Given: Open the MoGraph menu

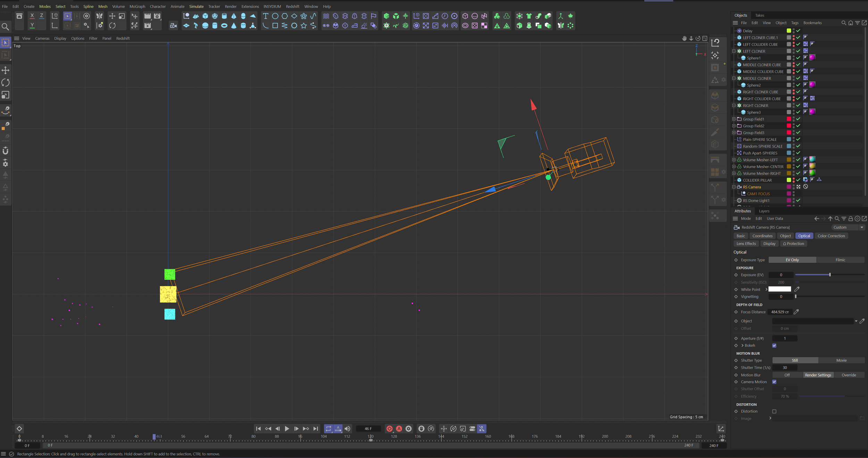Looking at the screenshot, I should pos(137,6).
